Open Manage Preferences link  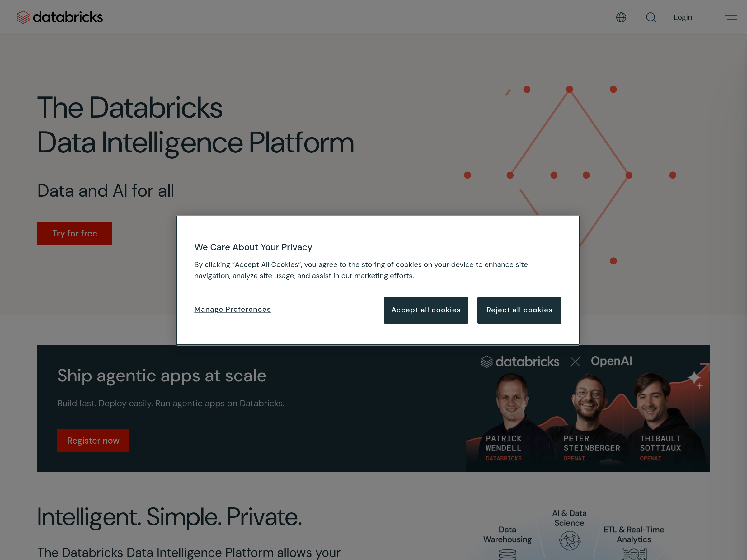tap(232, 309)
